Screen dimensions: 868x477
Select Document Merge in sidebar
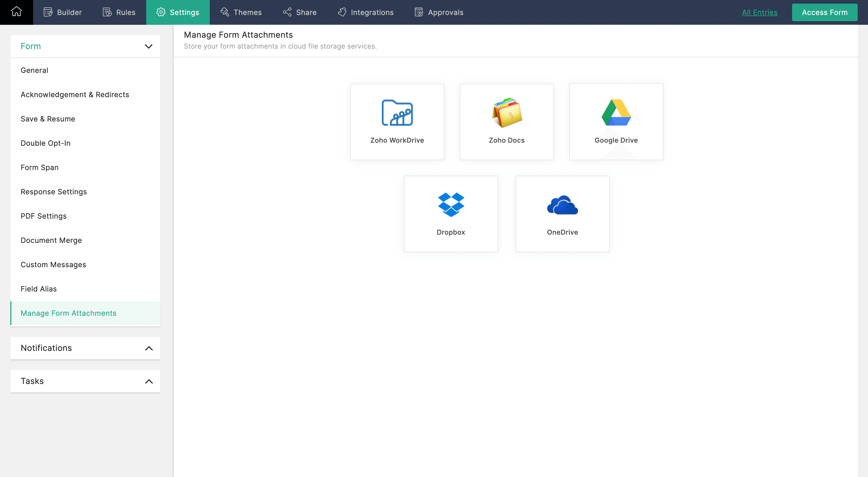(x=85, y=240)
